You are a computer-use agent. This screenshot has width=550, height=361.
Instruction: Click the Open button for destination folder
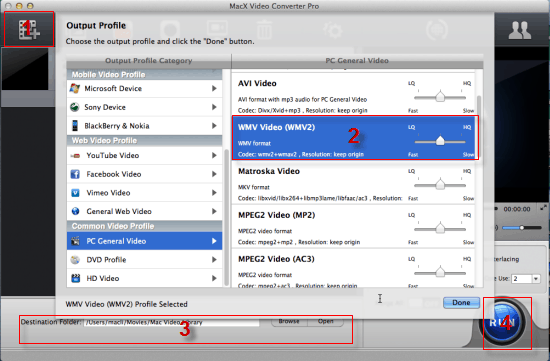pos(326,321)
